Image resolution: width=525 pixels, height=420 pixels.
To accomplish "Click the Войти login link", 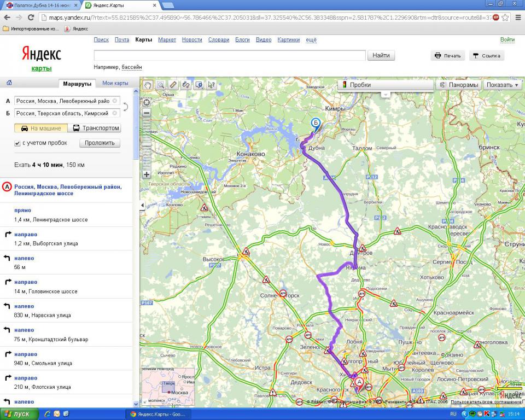I will (x=507, y=39).
